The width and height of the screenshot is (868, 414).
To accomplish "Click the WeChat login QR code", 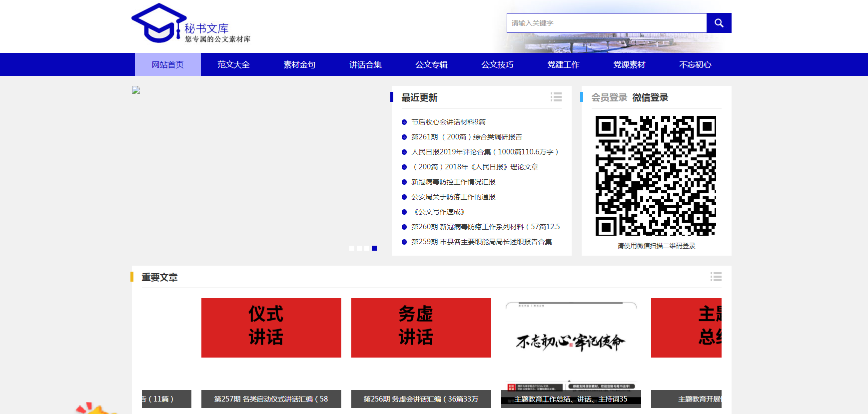I will point(656,175).
